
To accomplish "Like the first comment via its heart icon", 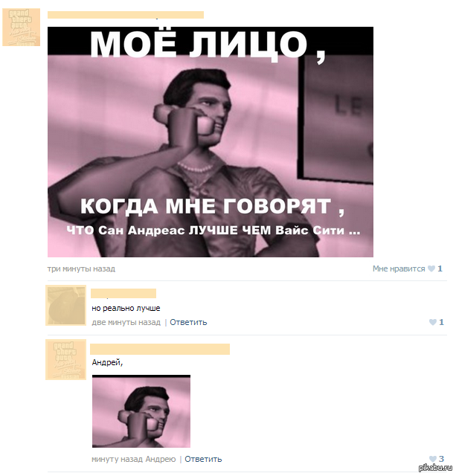I will (x=433, y=322).
